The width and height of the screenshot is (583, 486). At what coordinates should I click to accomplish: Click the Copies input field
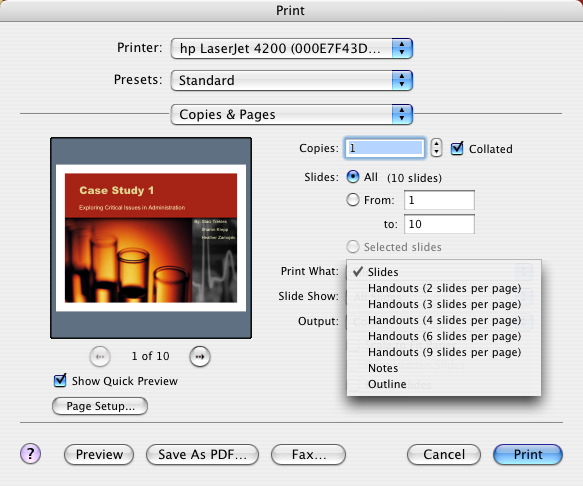click(x=385, y=148)
